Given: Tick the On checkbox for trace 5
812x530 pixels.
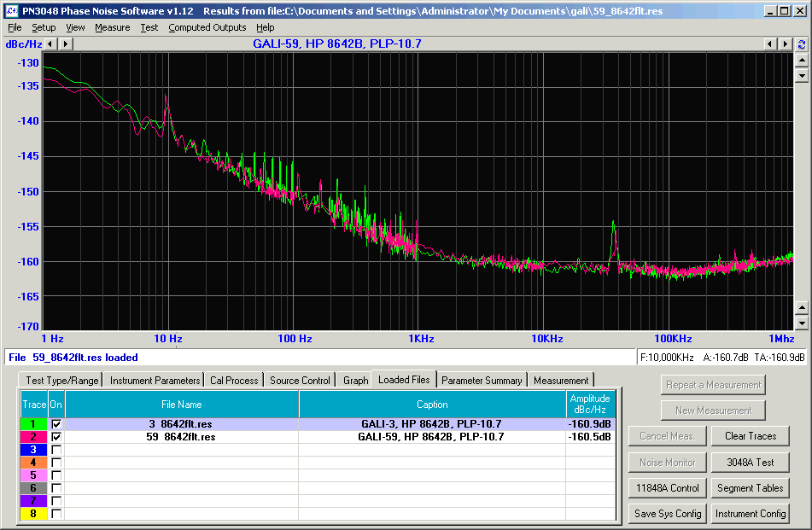Looking at the screenshot, I should click(x=56, y=475).
